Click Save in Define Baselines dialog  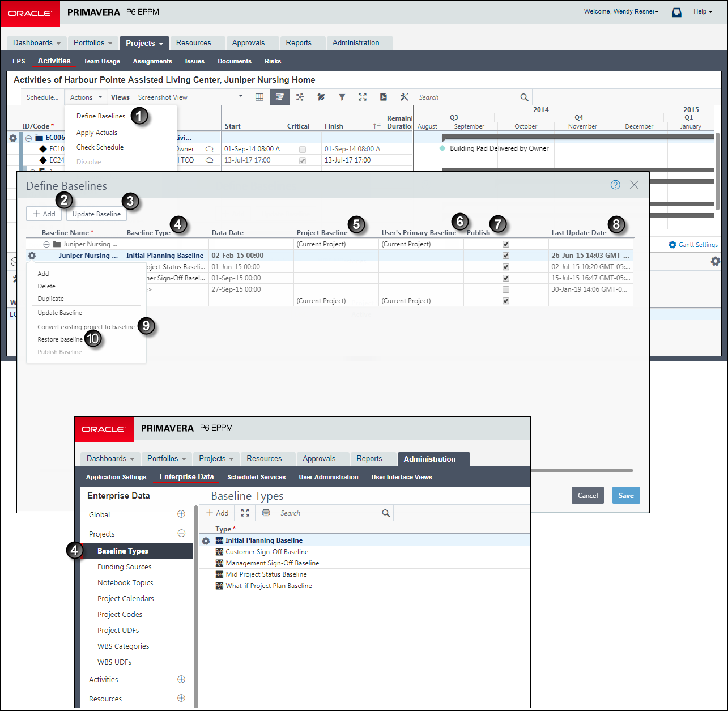(x=626, y=495)
